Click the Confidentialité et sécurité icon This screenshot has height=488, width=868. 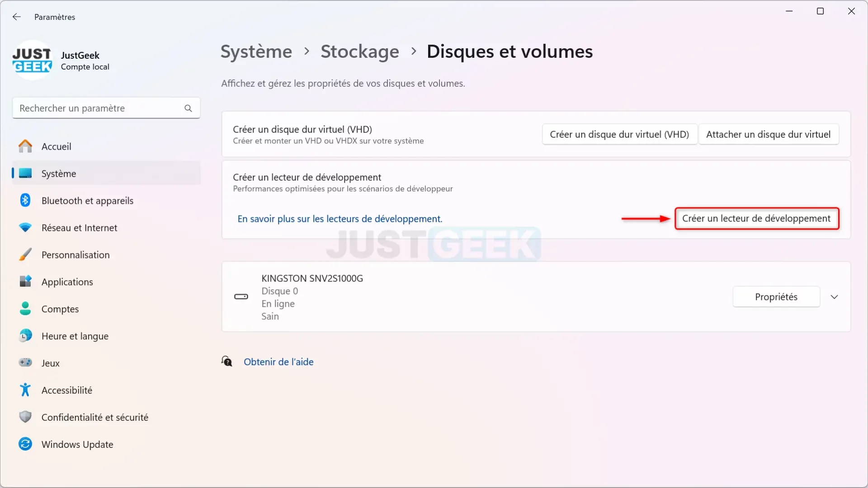pyautogui.click(x=24, y=417)
